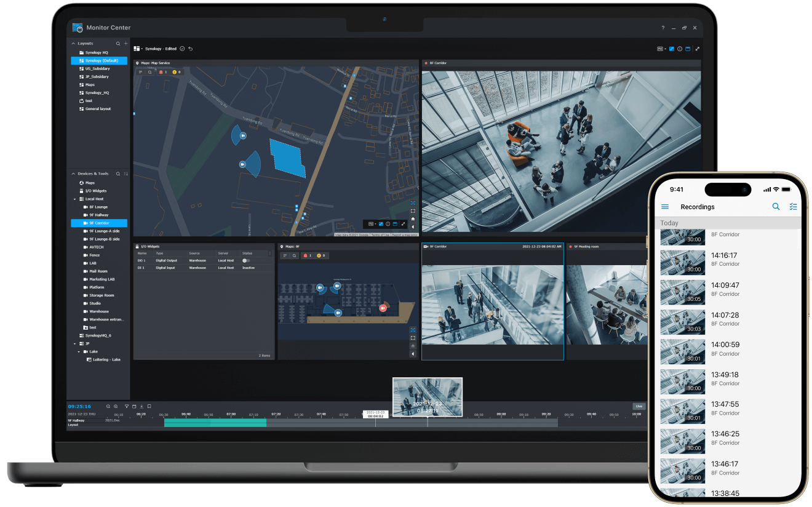Click the teal recording segment on the timeline
This screenshot has width=812, height=507.
pos(215,423)
